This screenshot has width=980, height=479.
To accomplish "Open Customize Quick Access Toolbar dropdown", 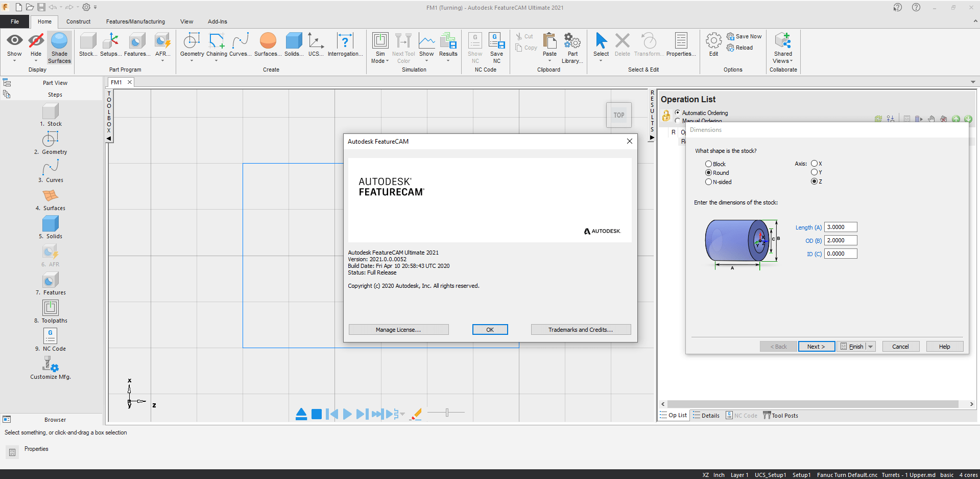I will click(x=95, y=7).
